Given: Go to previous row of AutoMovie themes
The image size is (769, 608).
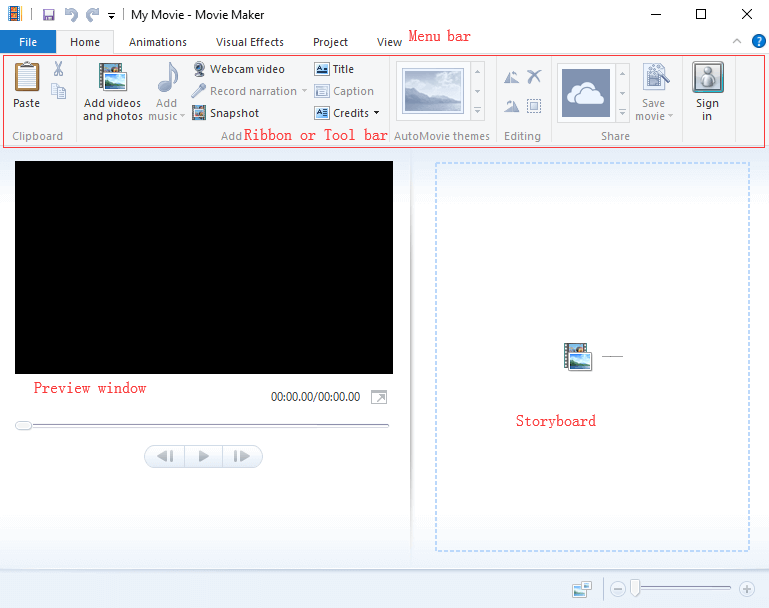Looking at the screenshot, I should click(x=478, y=72).
